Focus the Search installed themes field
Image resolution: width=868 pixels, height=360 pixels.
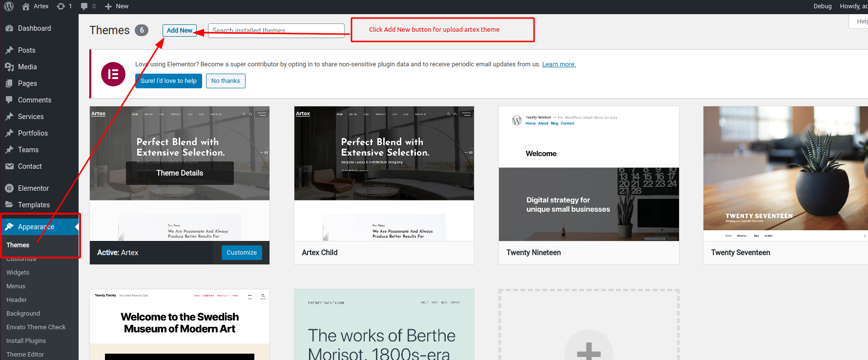coord(276,30)
